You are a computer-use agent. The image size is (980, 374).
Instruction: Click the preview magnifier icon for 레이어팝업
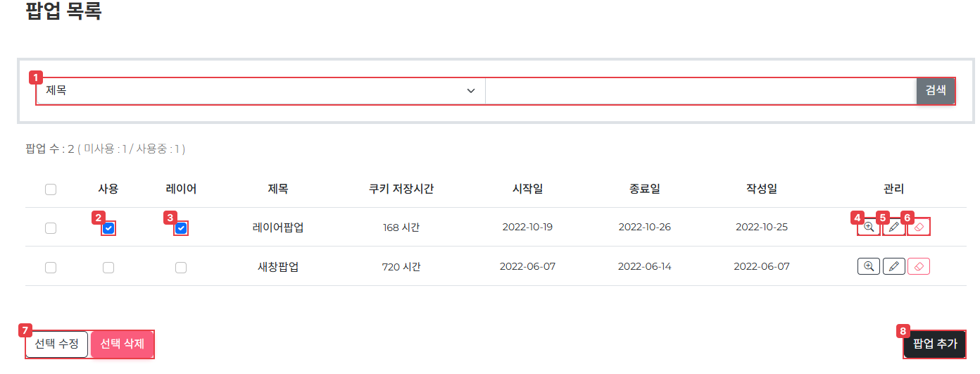[869, 227]
